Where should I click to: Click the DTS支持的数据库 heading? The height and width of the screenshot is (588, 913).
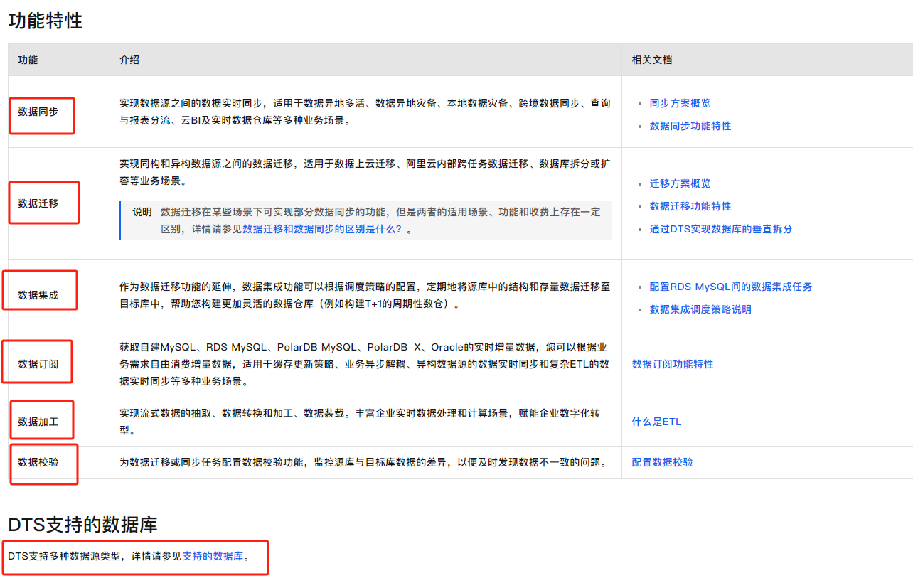pos(82,525)
